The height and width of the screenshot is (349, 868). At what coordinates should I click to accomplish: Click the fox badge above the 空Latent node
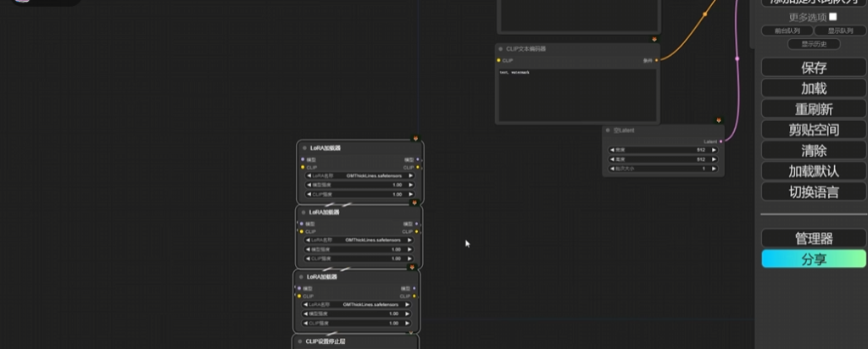tap(719, 120)
